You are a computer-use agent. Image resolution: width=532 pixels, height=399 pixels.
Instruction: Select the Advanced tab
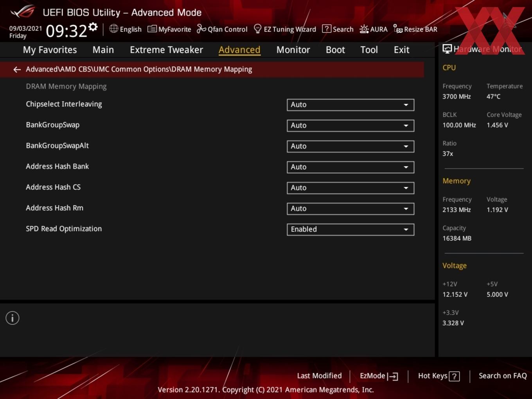[239, 50]
